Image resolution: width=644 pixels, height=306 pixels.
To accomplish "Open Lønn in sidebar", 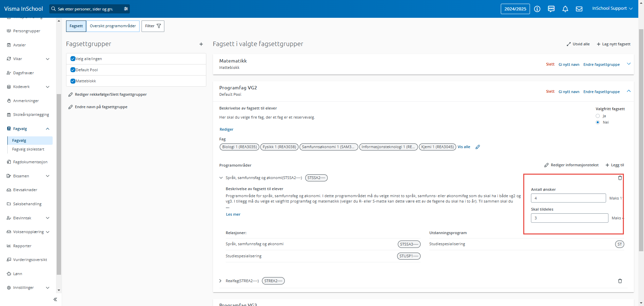I will pos(17,274).
